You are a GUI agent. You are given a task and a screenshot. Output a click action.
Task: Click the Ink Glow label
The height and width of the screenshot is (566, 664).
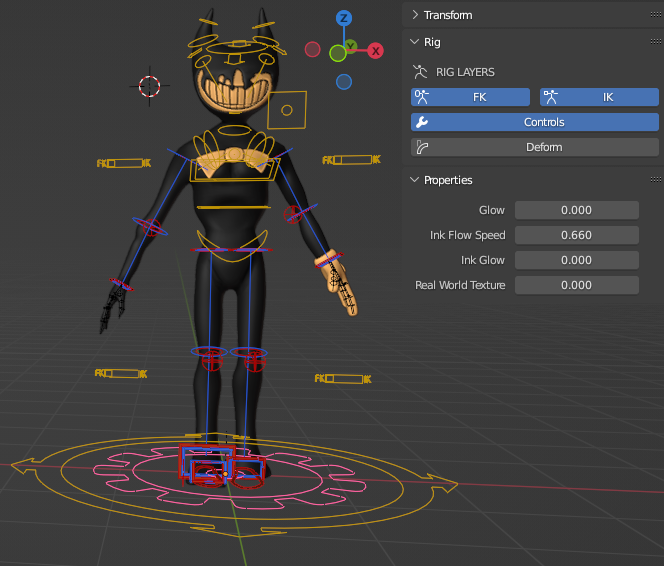483,260
